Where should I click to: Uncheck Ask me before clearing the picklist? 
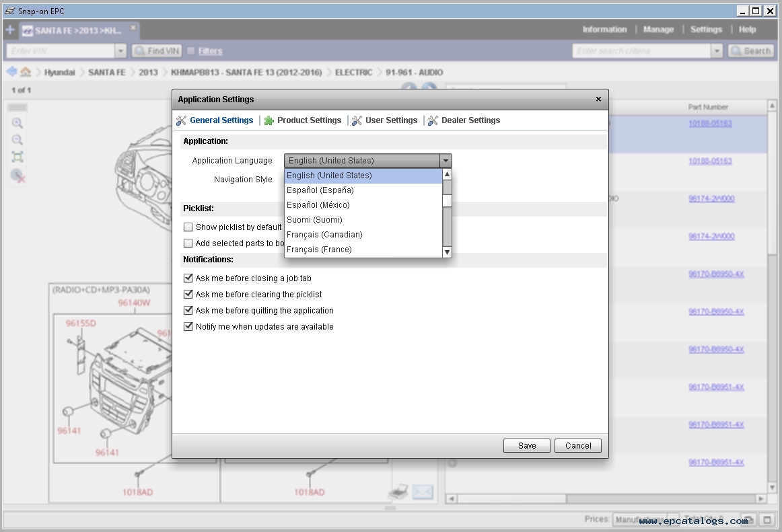pos(188,294)
